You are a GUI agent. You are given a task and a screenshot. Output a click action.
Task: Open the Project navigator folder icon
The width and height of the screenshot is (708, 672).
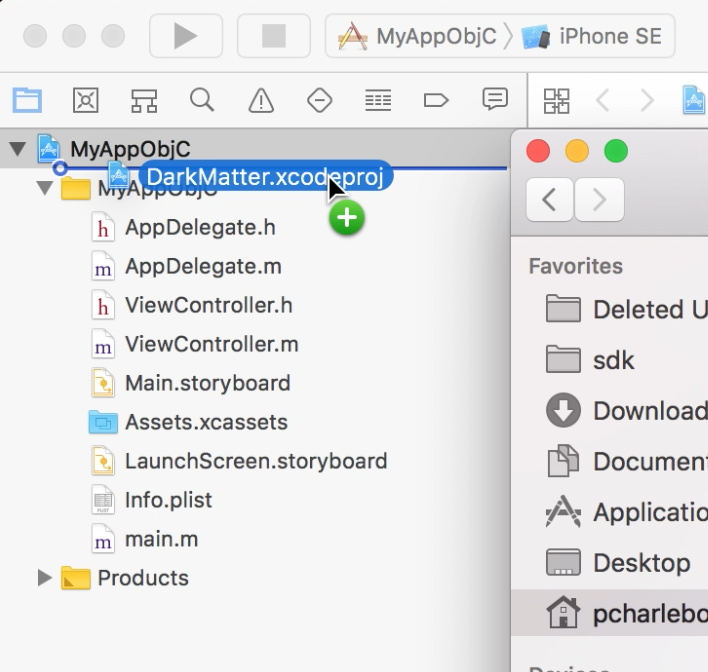(27, 100)
